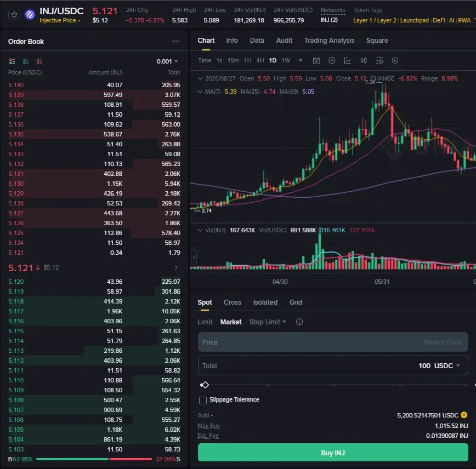Select ask price 5.139 row

tap(94, 95)
